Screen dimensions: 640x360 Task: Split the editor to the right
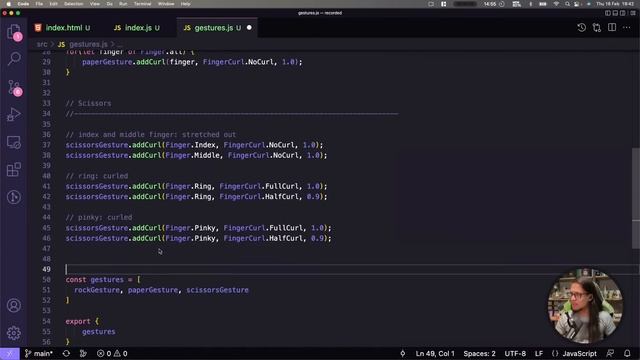pos(612,27)
